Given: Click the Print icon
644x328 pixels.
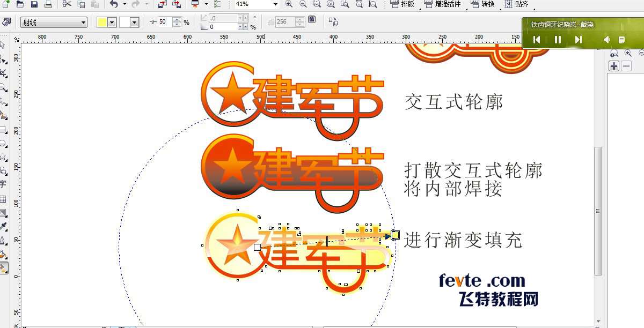Looking at the screenshot, I should (48, 4).
